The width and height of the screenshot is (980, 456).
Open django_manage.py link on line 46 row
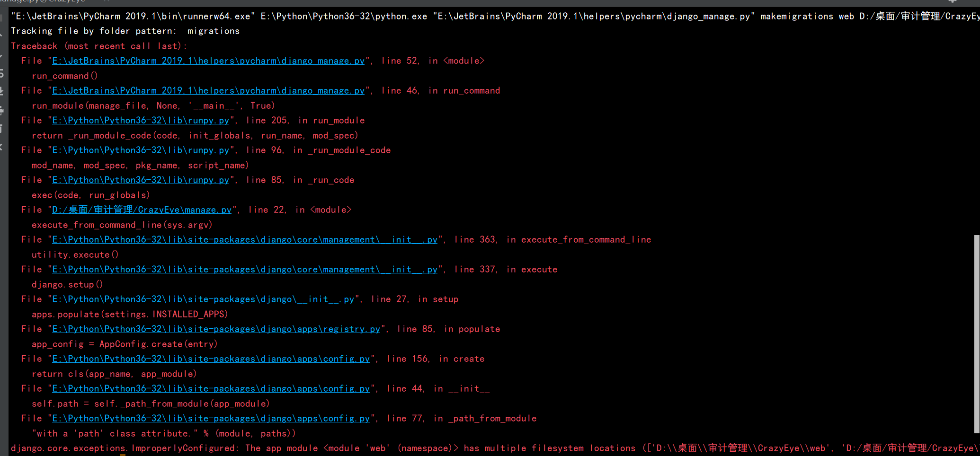pyautogui.click(x=208, y=91)
